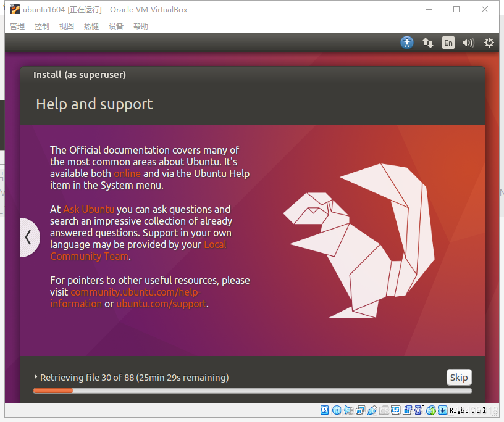The image size is (504, 422).
Task: Click the hard disk activity status icon
Action: tap(325, 410)
